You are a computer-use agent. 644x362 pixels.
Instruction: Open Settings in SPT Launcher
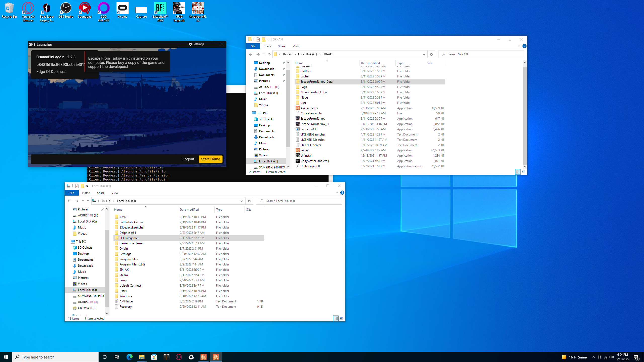pos(196,44)
